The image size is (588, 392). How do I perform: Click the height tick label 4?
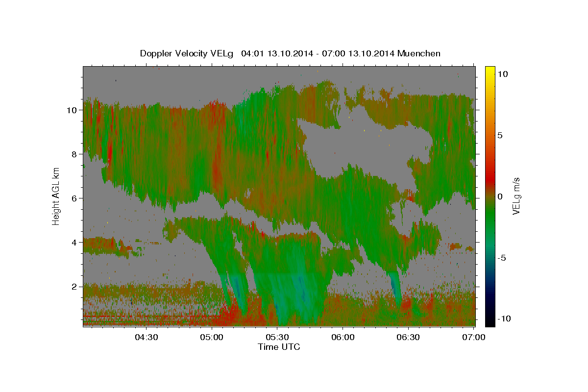tap(75, 242)
